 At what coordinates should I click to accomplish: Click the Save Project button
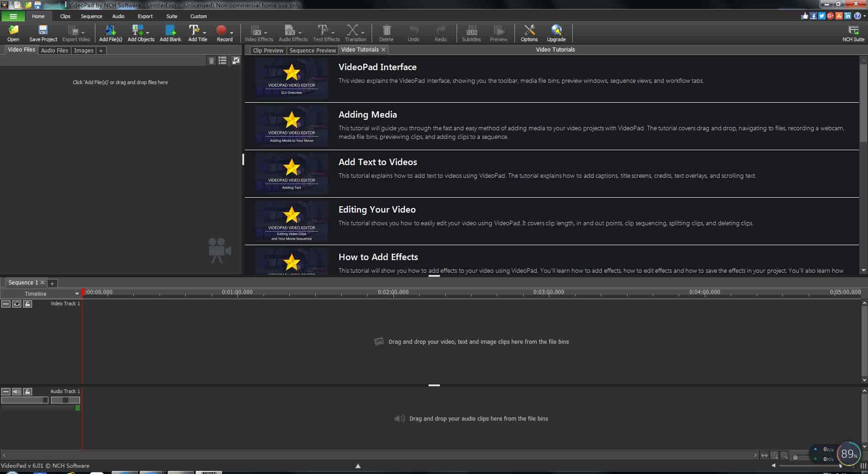click(42, 32)
